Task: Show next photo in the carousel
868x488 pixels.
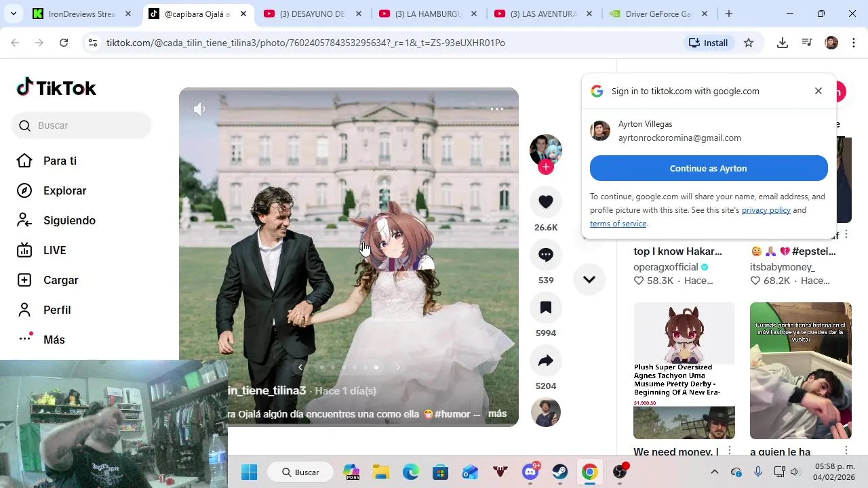Action: tap(398, 367)
